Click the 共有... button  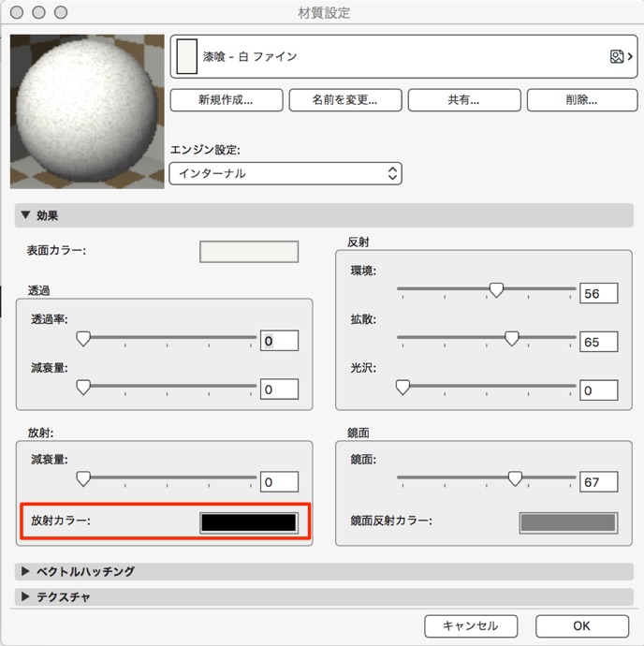tap(464, 99)
